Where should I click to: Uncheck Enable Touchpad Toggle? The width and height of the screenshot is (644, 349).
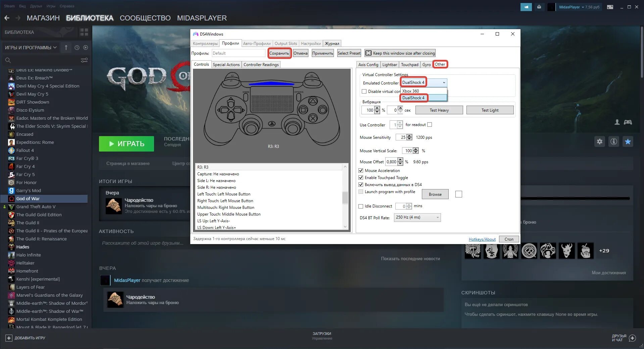361,178
